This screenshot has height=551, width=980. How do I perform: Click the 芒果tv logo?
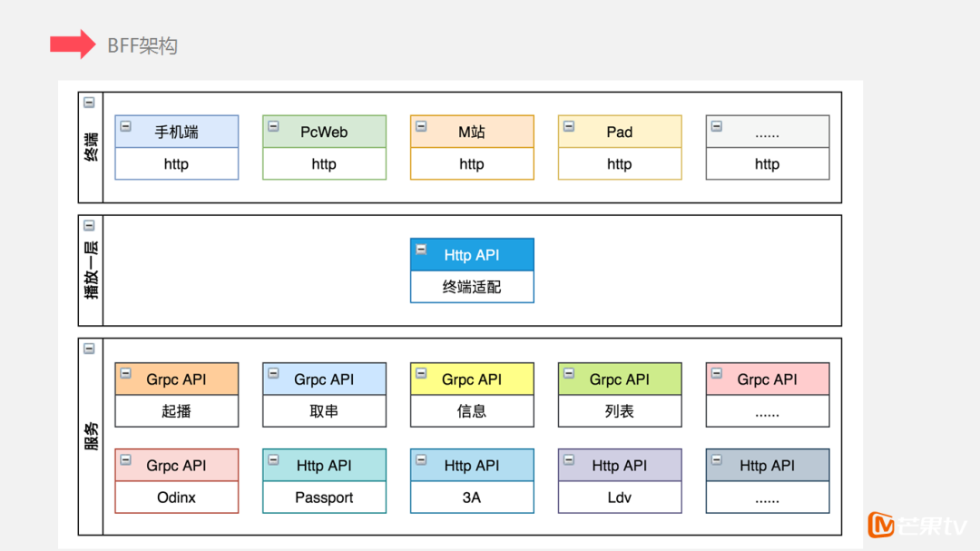click(x=917, y=525)
